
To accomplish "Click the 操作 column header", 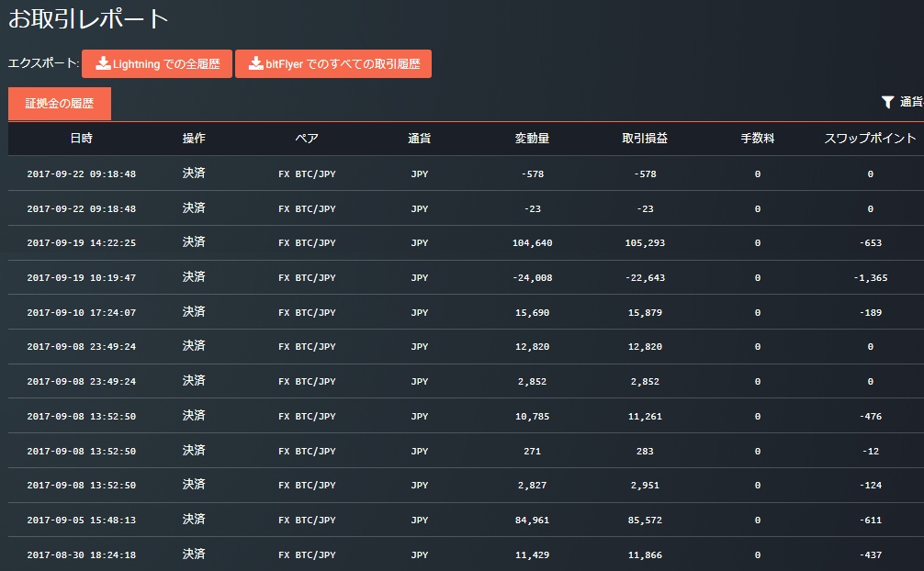I will 194,139.
